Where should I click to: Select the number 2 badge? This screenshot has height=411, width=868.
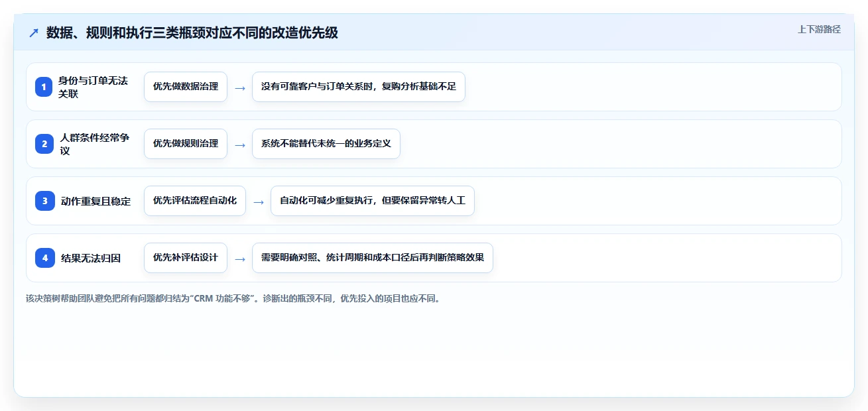coord(44,144)
